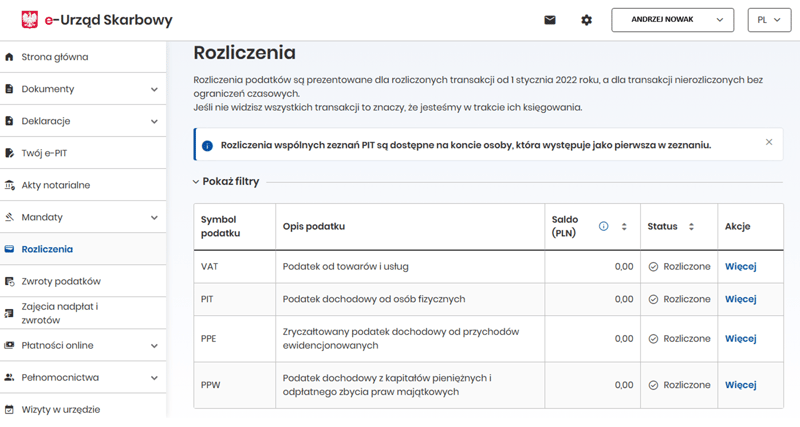Click the Zwroty podatków icon

9,281
